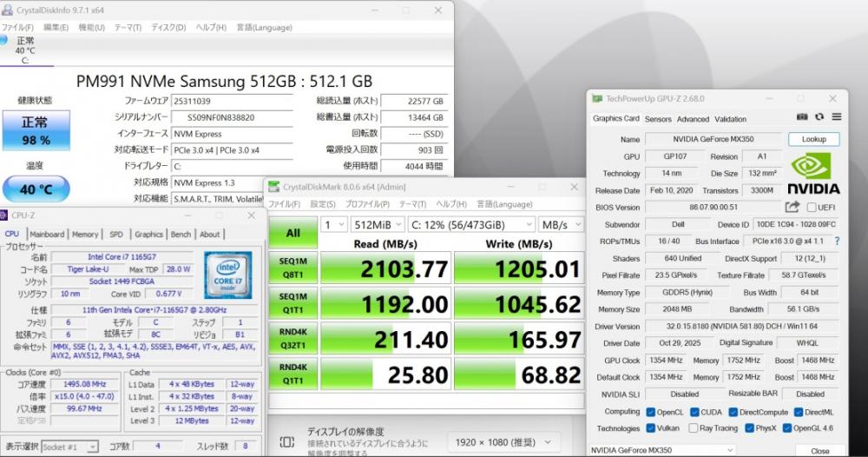This screenshot has width=868, height=457.
Task: Click GPU-Z Driver Version value 32.0.15.8180
Action: tap(742, 327)
